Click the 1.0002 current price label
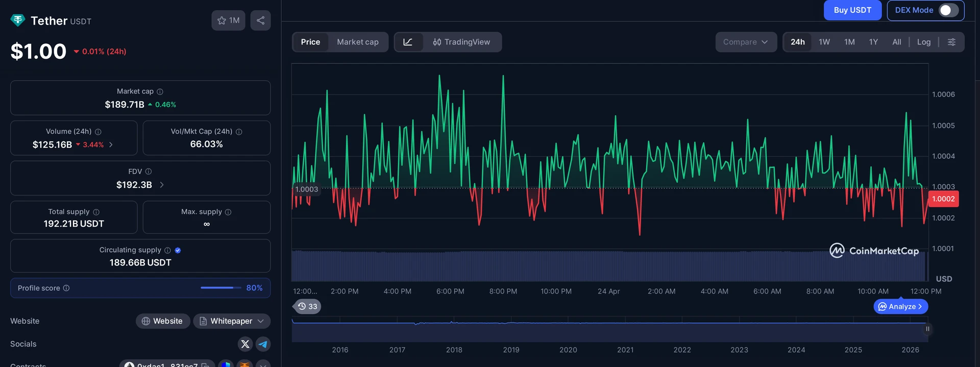The width and height of the screenshot is (980, 367). pyautogui.click(x=943, y=199)
